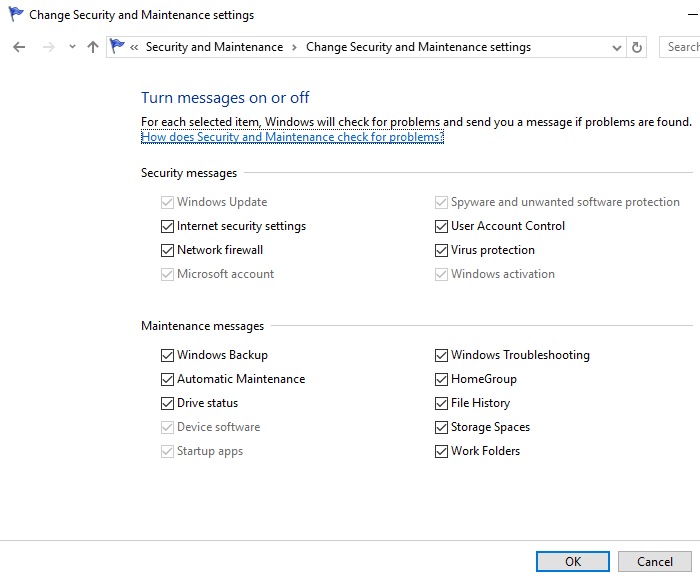Turn off Virus protection messages
The width and height of the screenshot is (700, 579).
(441, 250)
